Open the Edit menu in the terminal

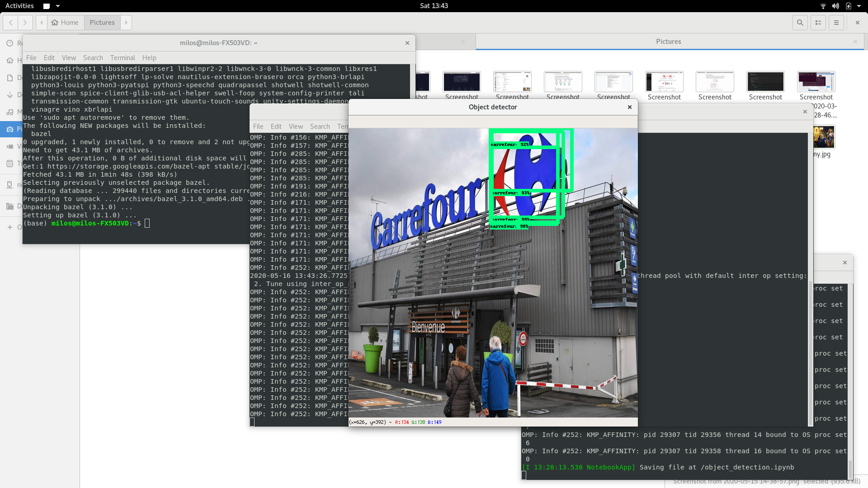[49, 57]
